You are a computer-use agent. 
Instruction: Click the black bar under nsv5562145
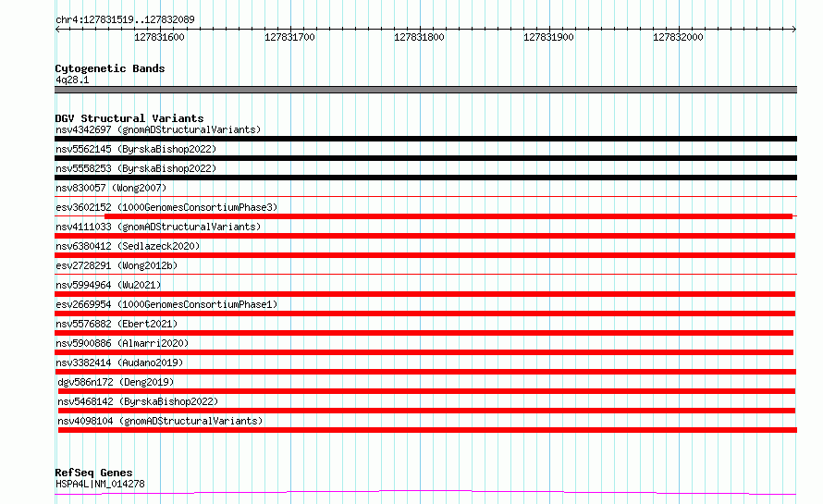[x=425, y=158]
